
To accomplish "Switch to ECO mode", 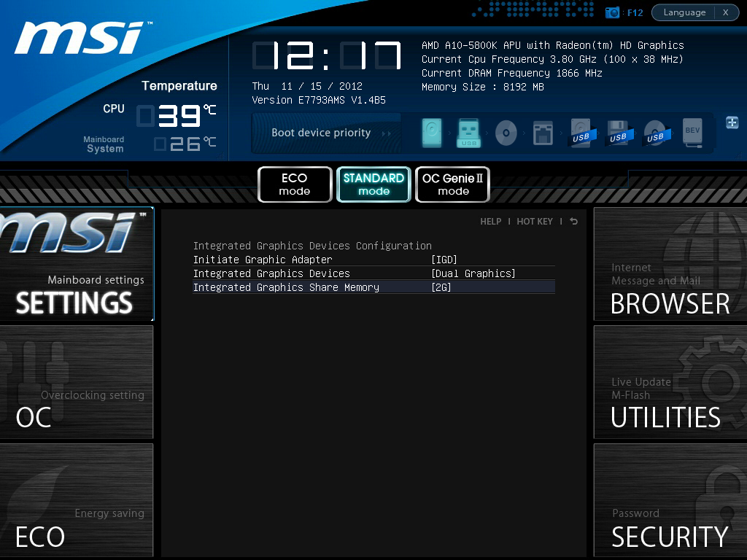I will click(x=295, y=184).
